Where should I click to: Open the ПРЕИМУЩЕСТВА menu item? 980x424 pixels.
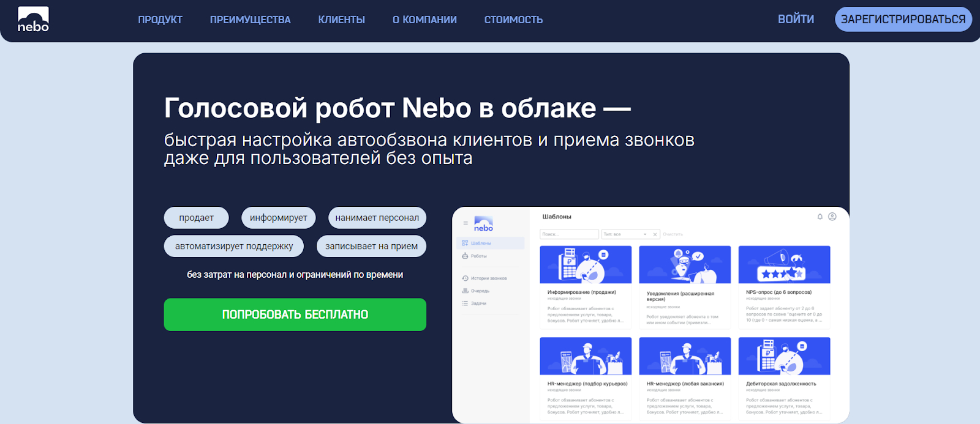tap(251, 20)
